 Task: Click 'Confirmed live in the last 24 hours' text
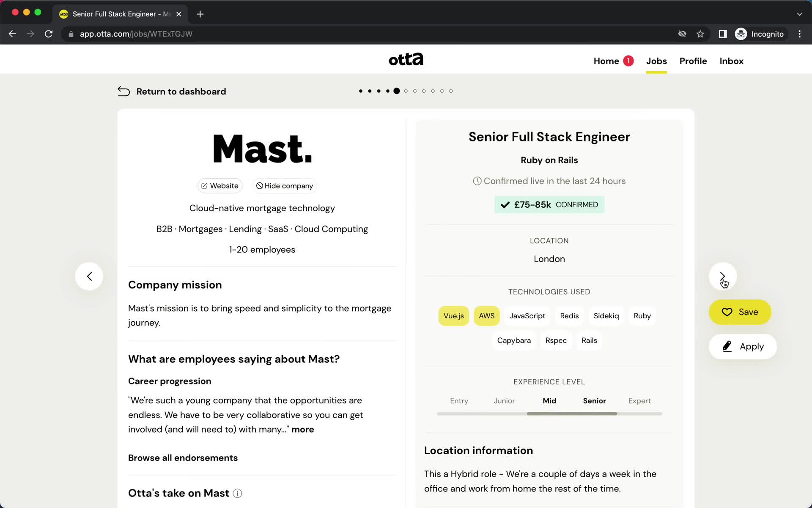pyautogui.click(x=554, y=181)
